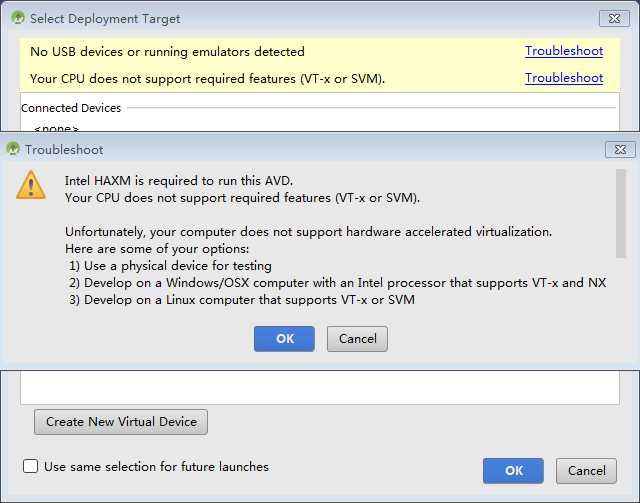The width and height of the screenshot is (640, 503).
Task: Open Troubleshoot link for no USB devices
Action: coord(564,51)
